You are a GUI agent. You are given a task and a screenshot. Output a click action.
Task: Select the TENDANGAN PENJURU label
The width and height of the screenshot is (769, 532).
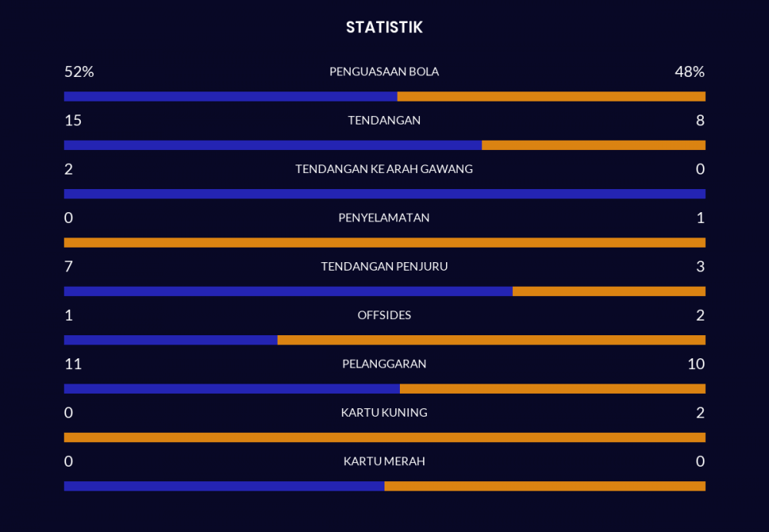click(x=384, y=267)
